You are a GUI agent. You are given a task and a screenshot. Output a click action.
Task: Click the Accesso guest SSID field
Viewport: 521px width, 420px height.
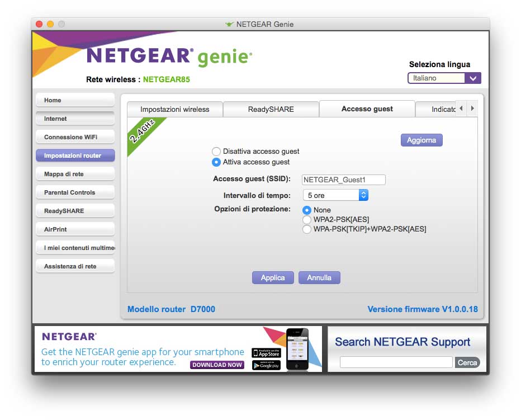(x=344, y=180)
